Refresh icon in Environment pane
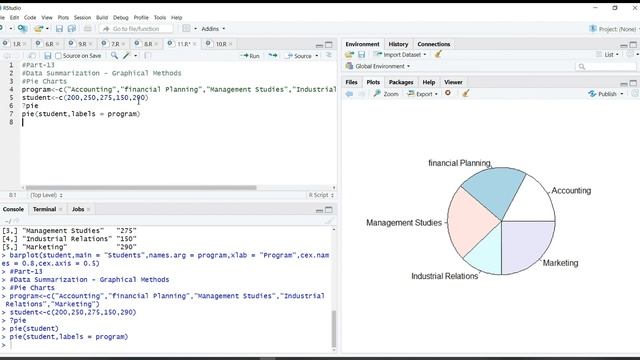The image size is (640, 360). (631, 54)
